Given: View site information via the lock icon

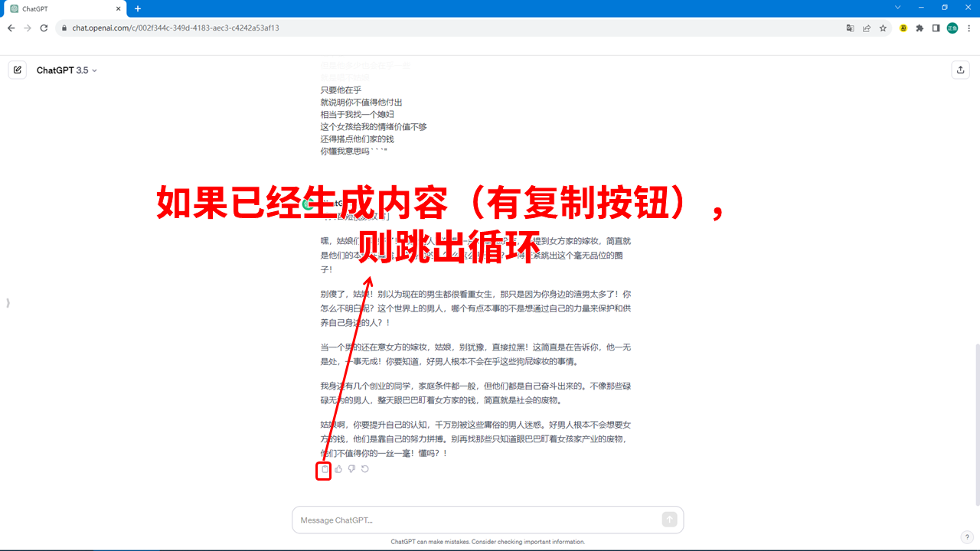Looking at the screenshot, I should point(65,28).
